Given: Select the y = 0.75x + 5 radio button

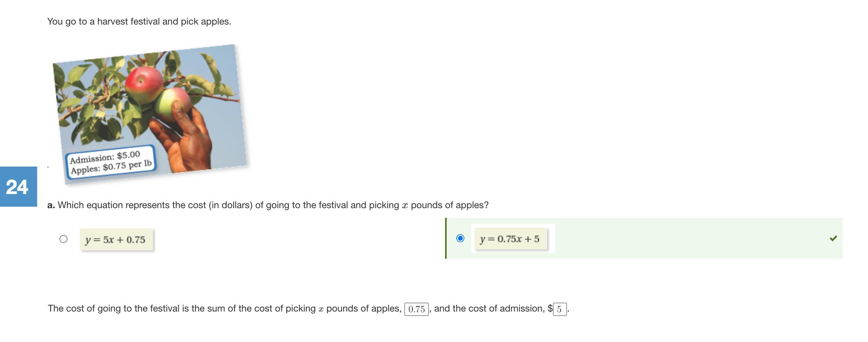Looking at the screenshot, I should [x=460, y=238].
